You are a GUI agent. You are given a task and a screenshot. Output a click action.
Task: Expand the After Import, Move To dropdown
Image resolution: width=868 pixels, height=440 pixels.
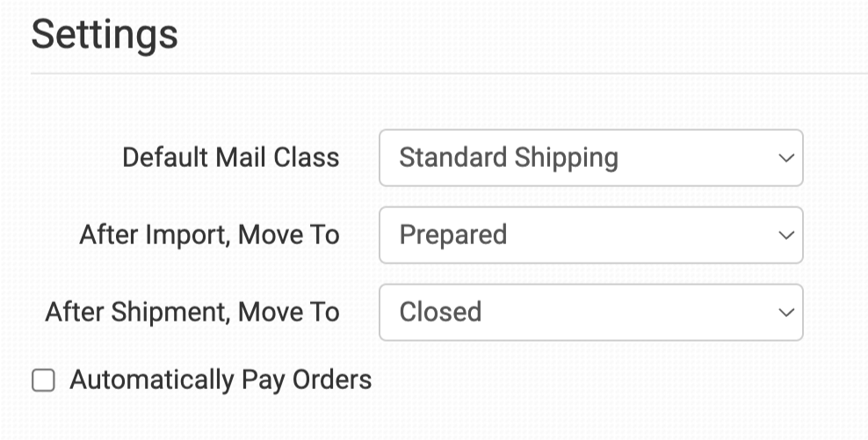(x=590, y=235)
